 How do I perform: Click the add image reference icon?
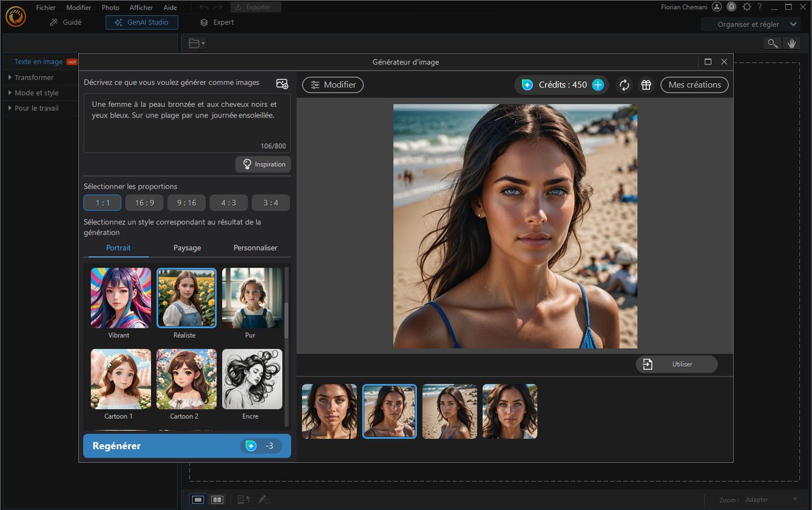tap(282, 84)
